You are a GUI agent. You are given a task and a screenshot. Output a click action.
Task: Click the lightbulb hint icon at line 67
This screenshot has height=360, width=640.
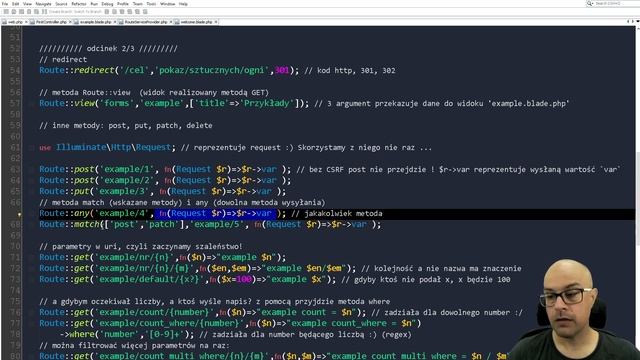pos(19,214)
